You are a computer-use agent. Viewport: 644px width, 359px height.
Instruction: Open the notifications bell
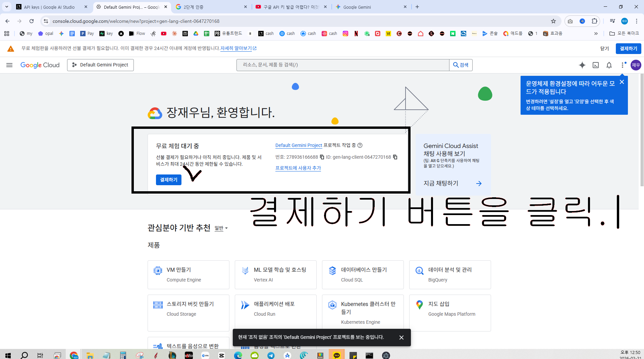[609, 65]
